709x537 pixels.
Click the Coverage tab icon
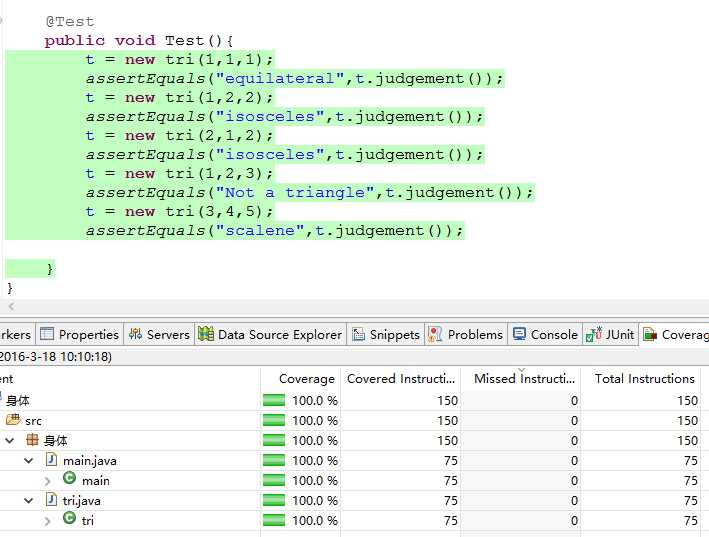coord(650,334)
